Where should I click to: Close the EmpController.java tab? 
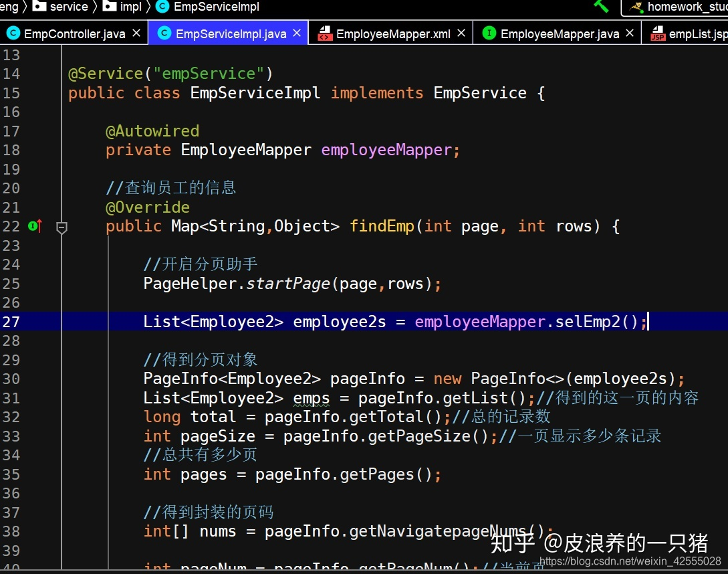click(x=136, y=33)
